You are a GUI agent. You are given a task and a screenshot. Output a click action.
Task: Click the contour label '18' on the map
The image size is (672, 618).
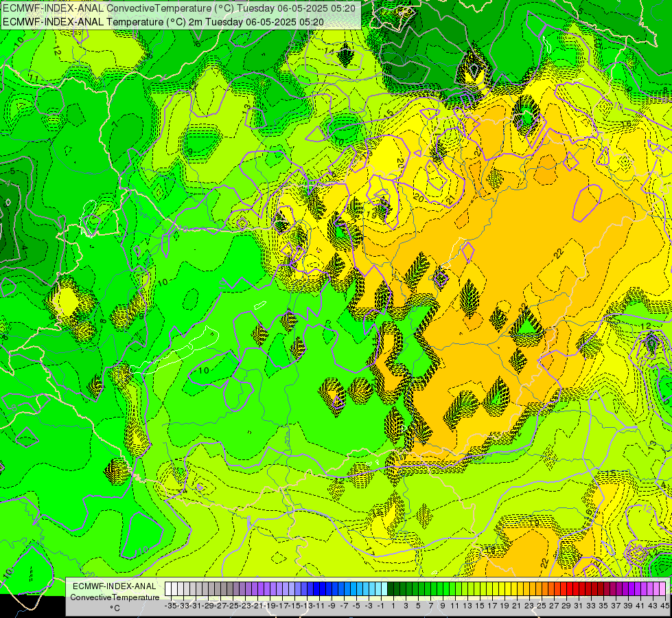(x=491, y=550)
